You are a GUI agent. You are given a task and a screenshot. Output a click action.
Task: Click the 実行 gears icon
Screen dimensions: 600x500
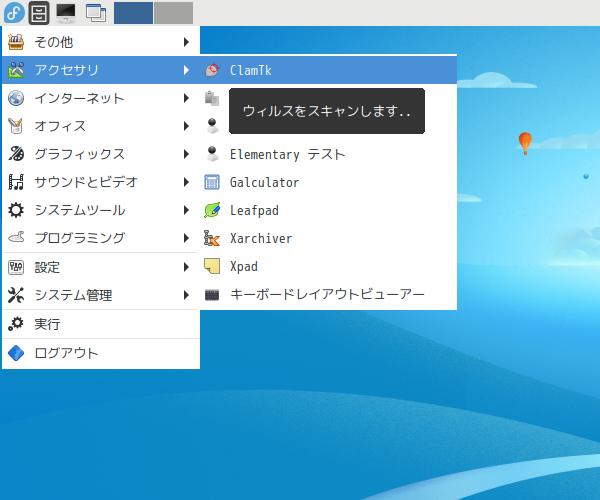coord(16,324)
